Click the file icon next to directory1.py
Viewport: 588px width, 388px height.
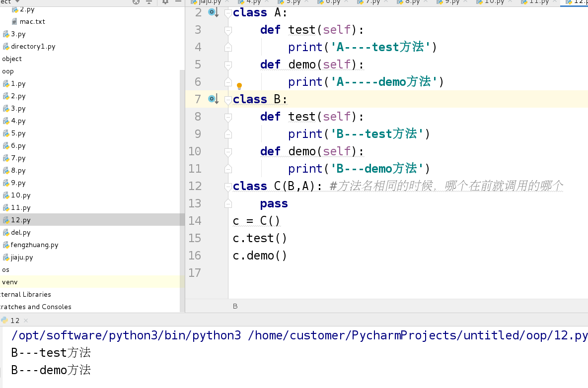(x=6, y=47)
